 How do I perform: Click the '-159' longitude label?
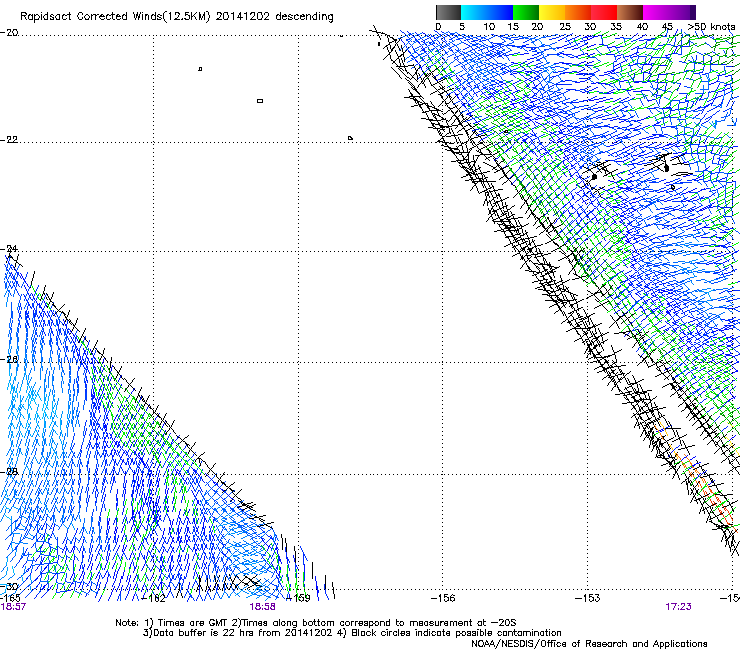pos(298,599)
